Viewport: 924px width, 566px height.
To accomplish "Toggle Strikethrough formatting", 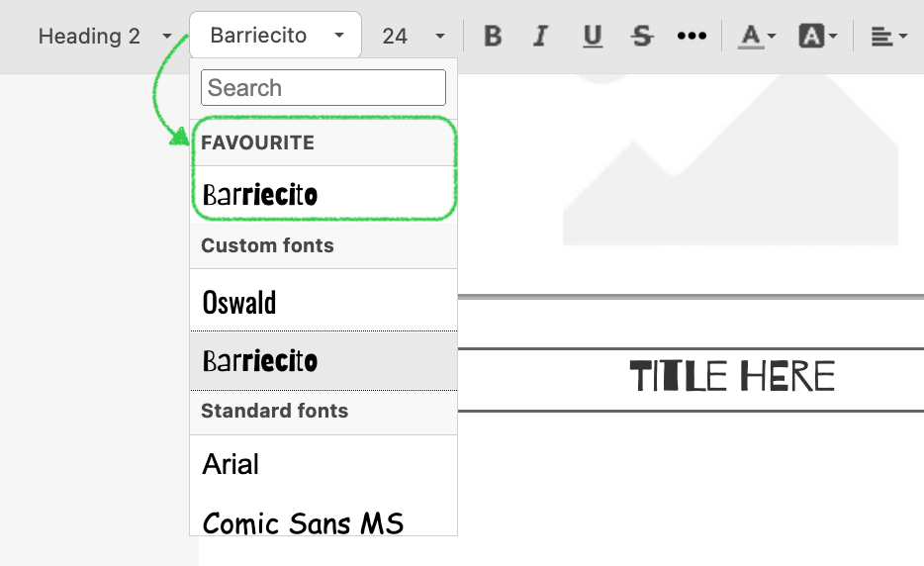I will pos(642,37).
